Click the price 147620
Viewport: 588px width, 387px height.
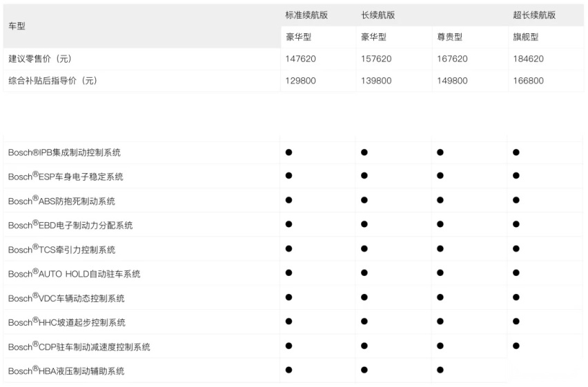pyautogui.click(x=300, y=59)
